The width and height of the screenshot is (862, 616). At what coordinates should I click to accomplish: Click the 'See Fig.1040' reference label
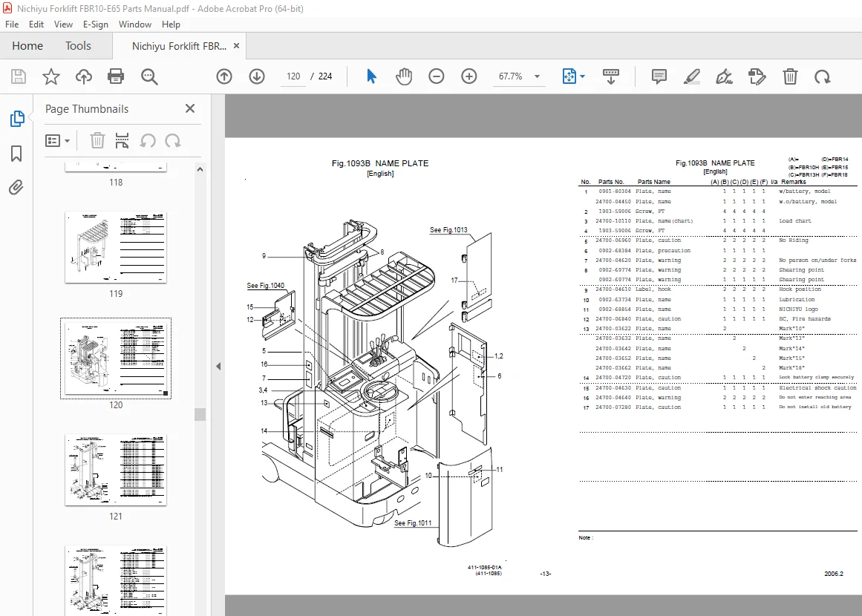point(266,286)
